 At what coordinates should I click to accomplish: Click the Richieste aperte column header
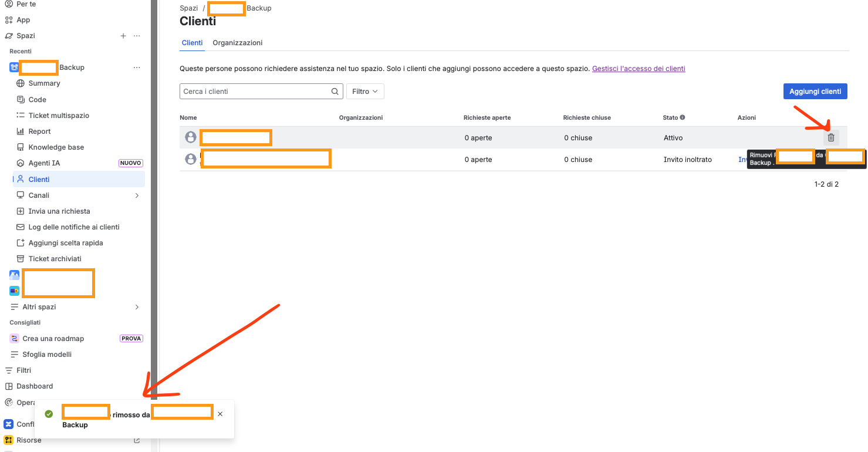[x=487, y=117]
